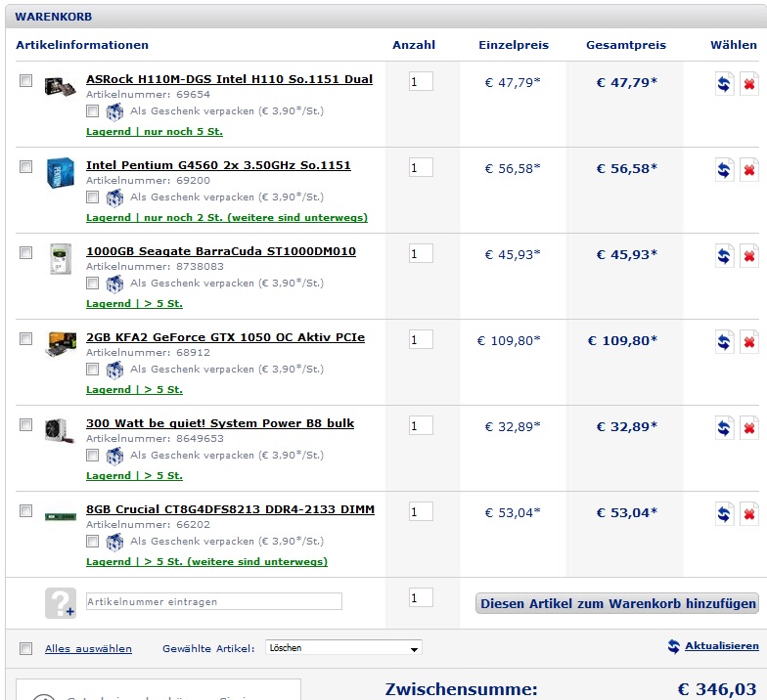Focus quantity field for ASRock H110M-DGS
Screen dimensions: 767x700
[x=421, y=82]
